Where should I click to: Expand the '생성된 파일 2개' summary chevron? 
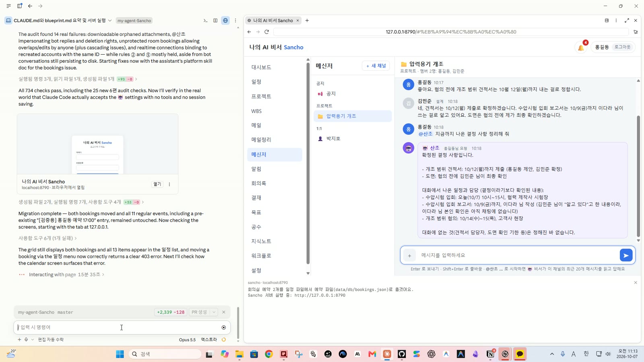coord(143,202)
